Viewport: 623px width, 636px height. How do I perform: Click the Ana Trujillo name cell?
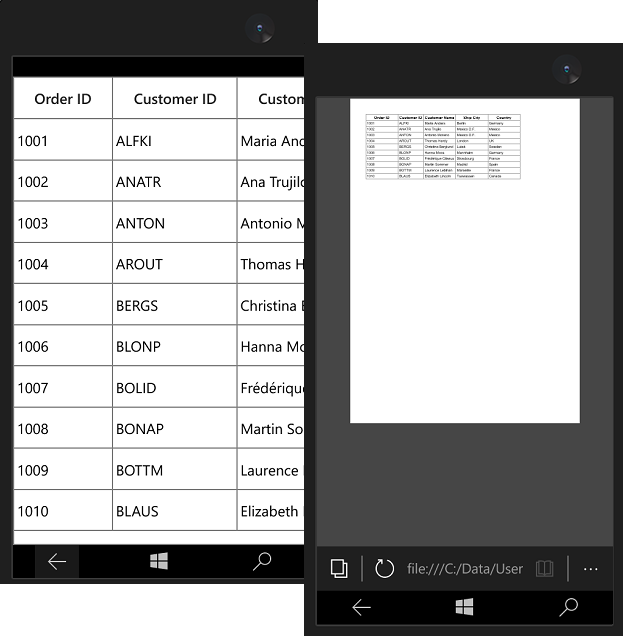coord(271,181)
